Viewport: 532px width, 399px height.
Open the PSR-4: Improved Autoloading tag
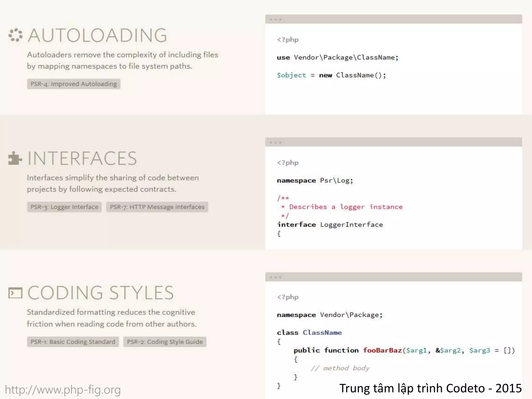coord(74,84)
